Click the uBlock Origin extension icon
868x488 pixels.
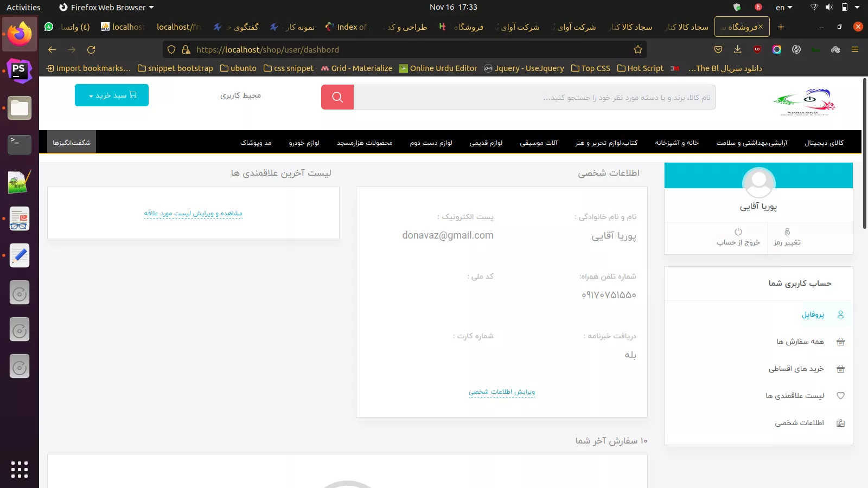pos(757,49)
